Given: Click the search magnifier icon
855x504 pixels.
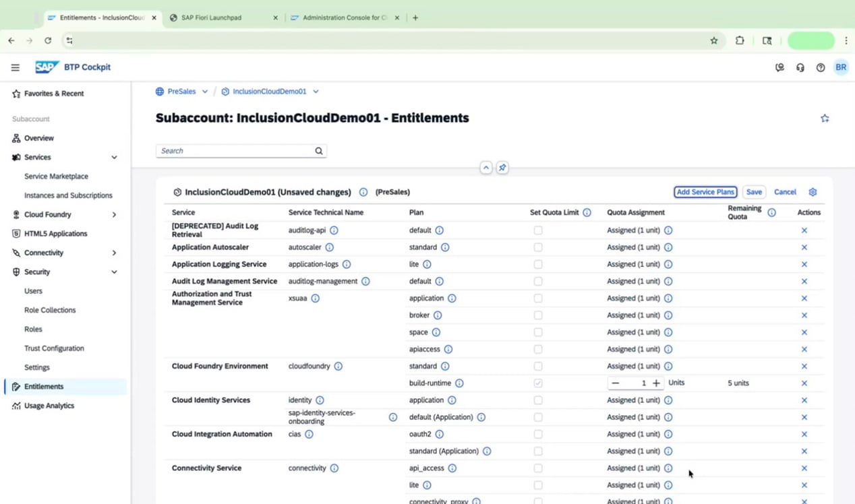Looking at the screenshot, I should 319,151.
